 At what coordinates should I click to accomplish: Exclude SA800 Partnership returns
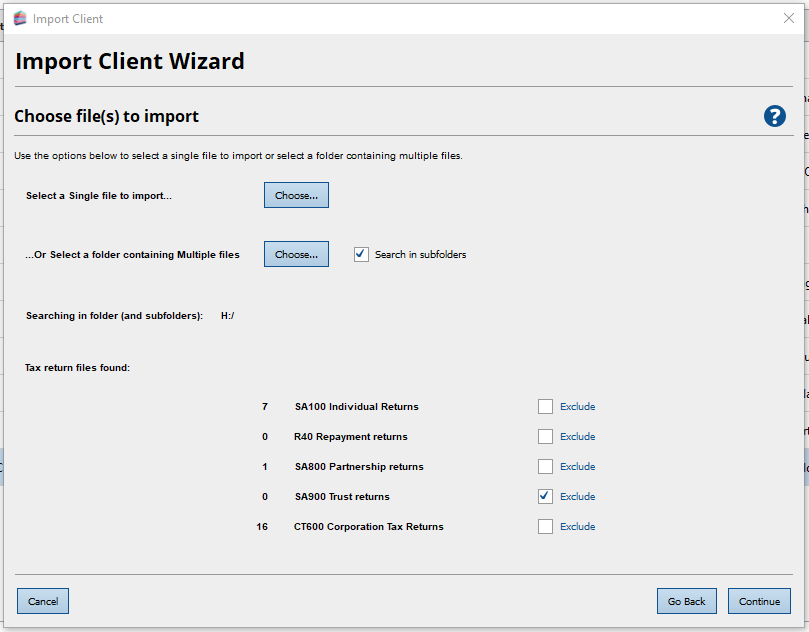coord(545,466)
